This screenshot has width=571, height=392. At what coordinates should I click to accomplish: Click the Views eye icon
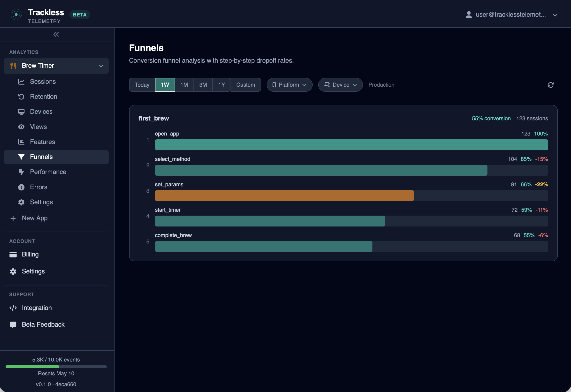coord(21,127)
